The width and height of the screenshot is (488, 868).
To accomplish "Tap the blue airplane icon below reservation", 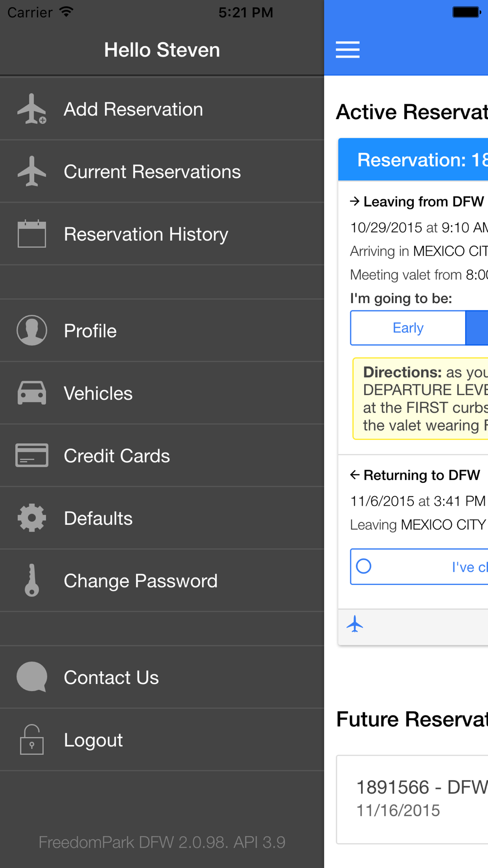I will pyautogui.click(x=355, y=624).
